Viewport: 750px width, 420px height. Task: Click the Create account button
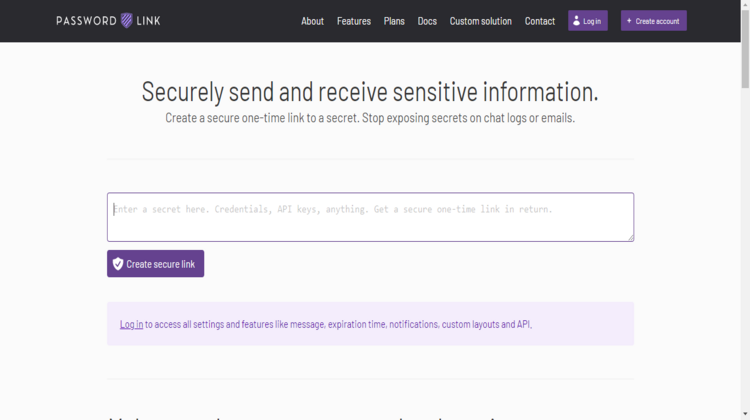pyautogui.click(x=653, y=21)
